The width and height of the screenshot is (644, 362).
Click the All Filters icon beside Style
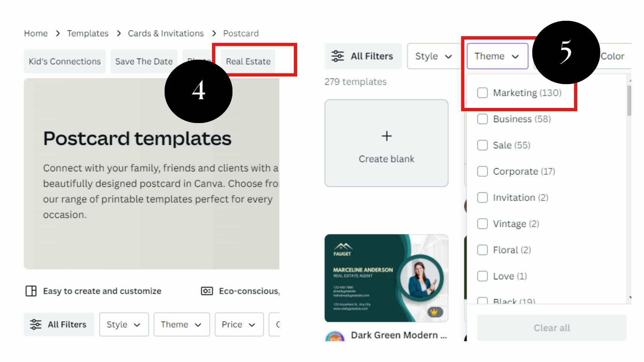click(x=337, y=56)
